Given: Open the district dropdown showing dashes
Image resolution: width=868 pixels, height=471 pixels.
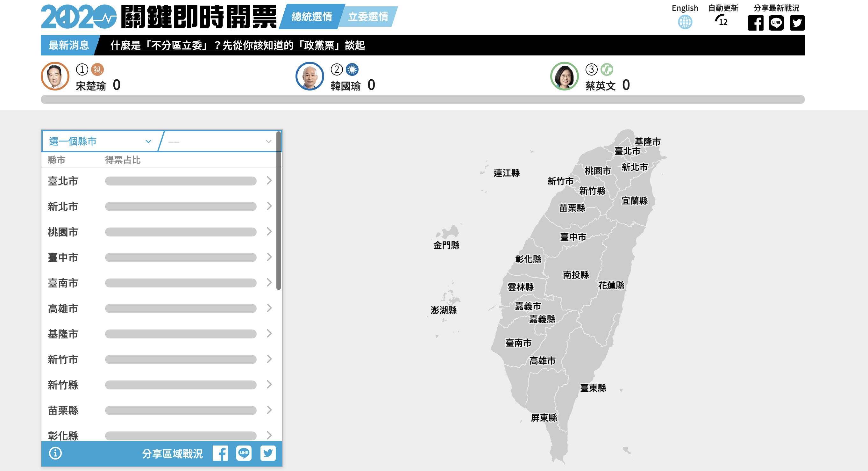Looking at the screenshot, I should point(220,141).
